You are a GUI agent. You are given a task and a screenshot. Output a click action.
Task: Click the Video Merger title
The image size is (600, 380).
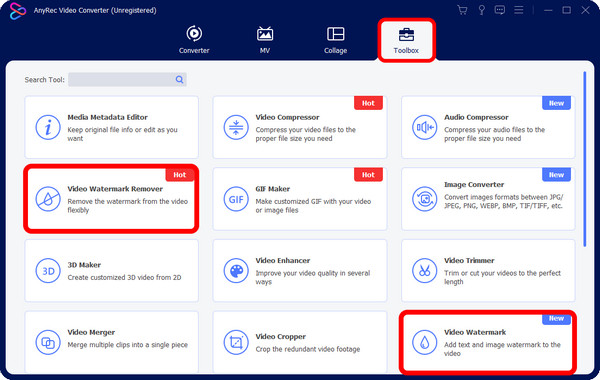91,332
